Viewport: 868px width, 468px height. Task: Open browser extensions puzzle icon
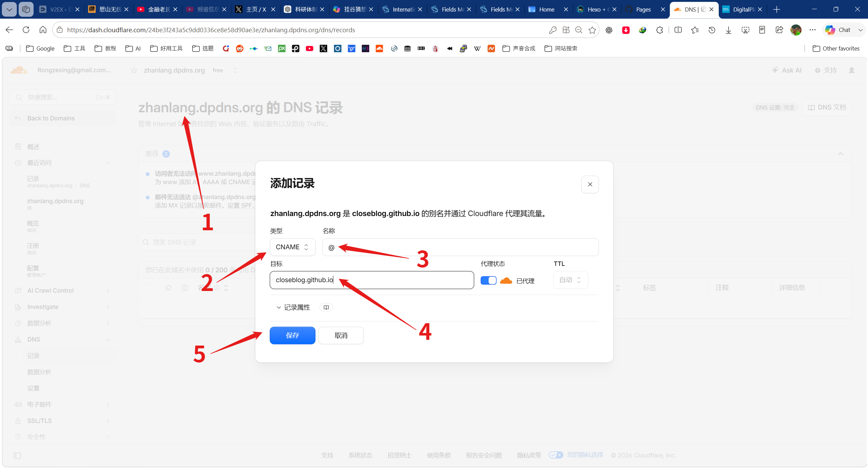[659, 30]
